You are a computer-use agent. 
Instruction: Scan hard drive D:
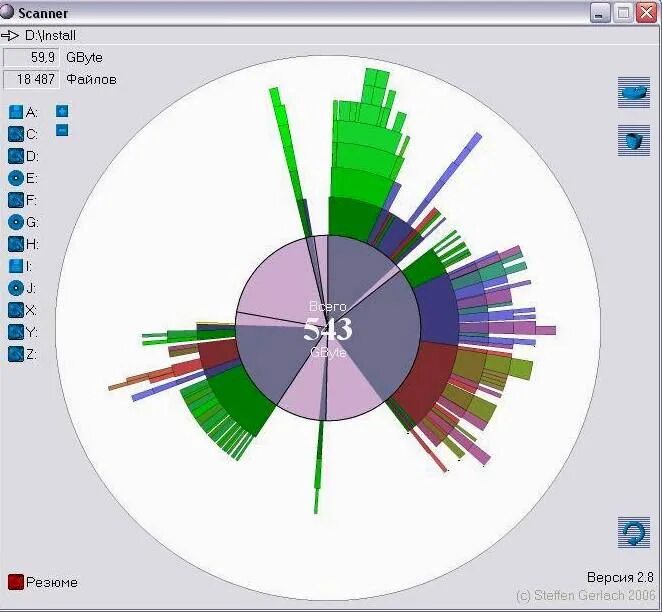[x=16, y=156]
